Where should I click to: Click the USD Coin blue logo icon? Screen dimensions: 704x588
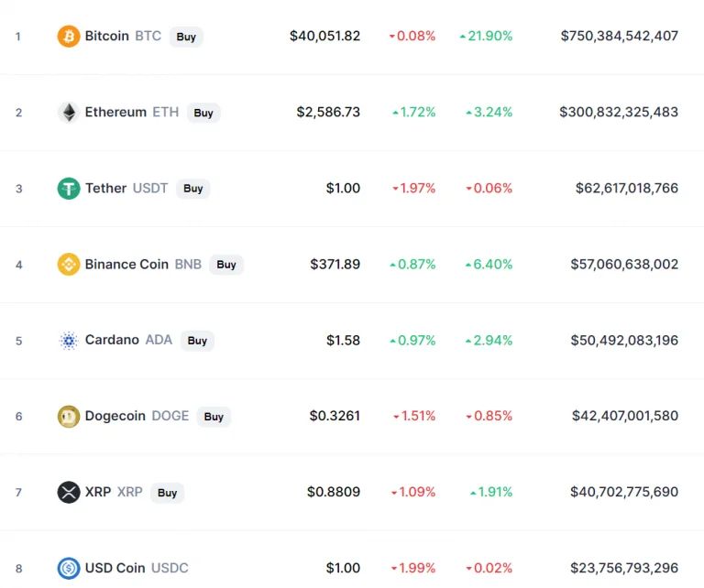point(69,568)
